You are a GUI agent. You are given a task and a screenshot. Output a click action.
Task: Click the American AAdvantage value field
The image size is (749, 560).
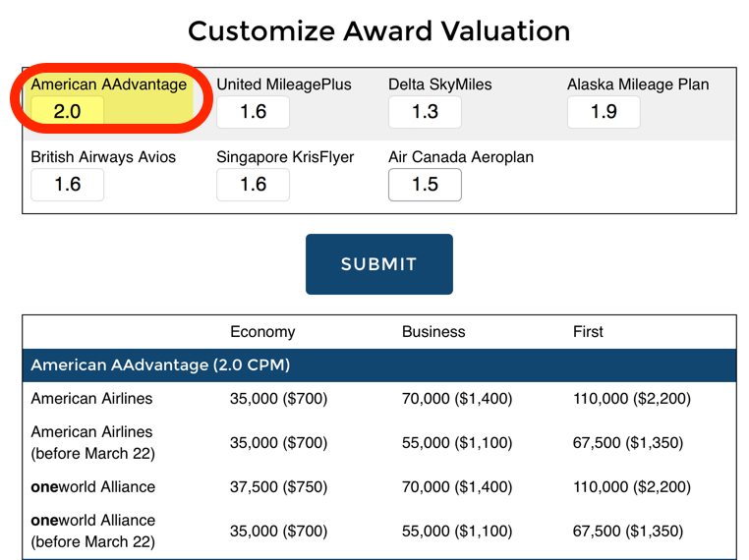point(68,111)
